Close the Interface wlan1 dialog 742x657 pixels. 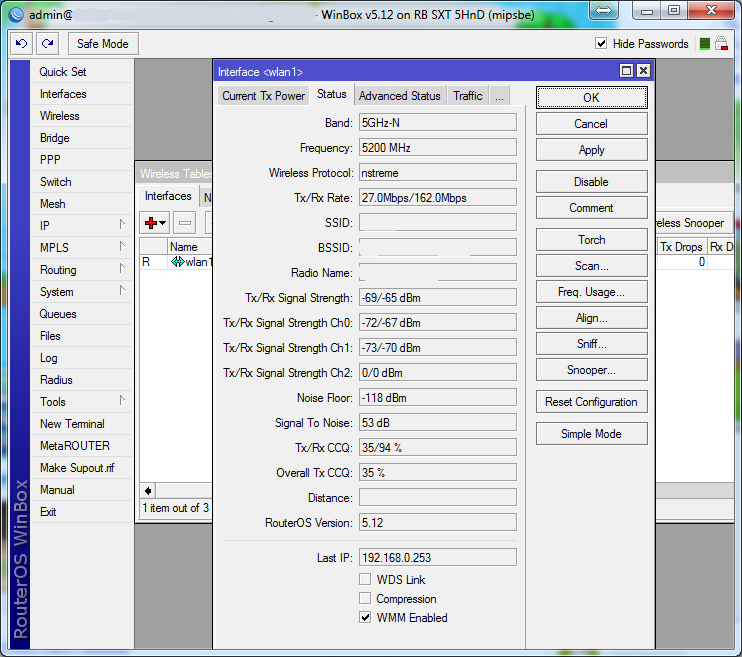point(643,71)
